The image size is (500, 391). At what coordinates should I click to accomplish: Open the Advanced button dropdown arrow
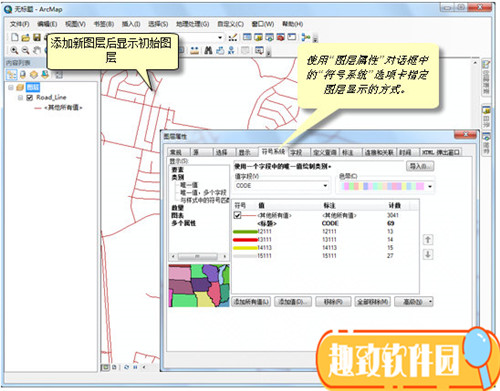(x=430, y=302)
